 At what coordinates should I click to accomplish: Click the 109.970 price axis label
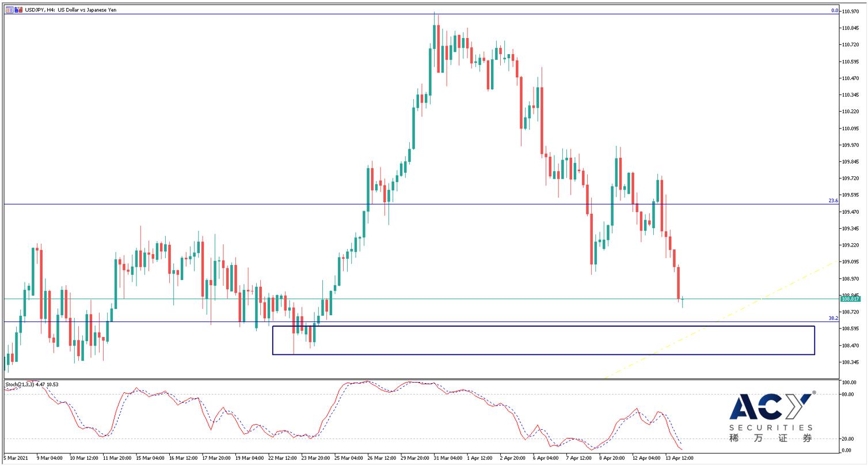point(850,145)
